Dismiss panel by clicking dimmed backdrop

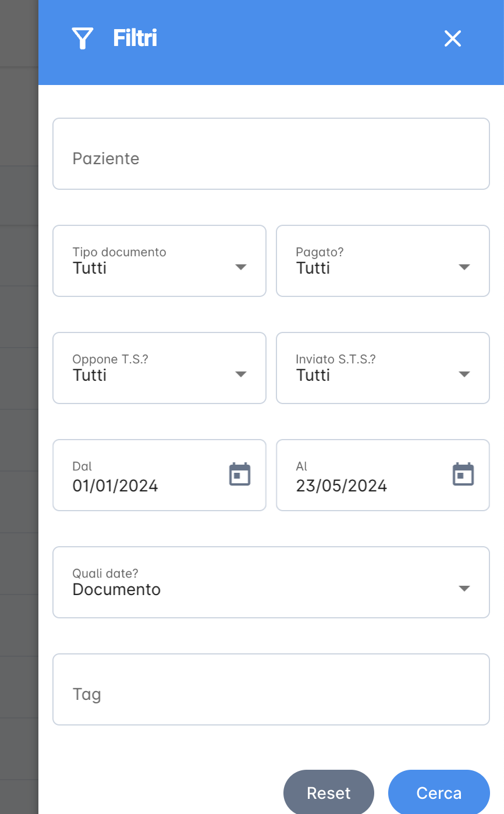[x=19, y=408]
